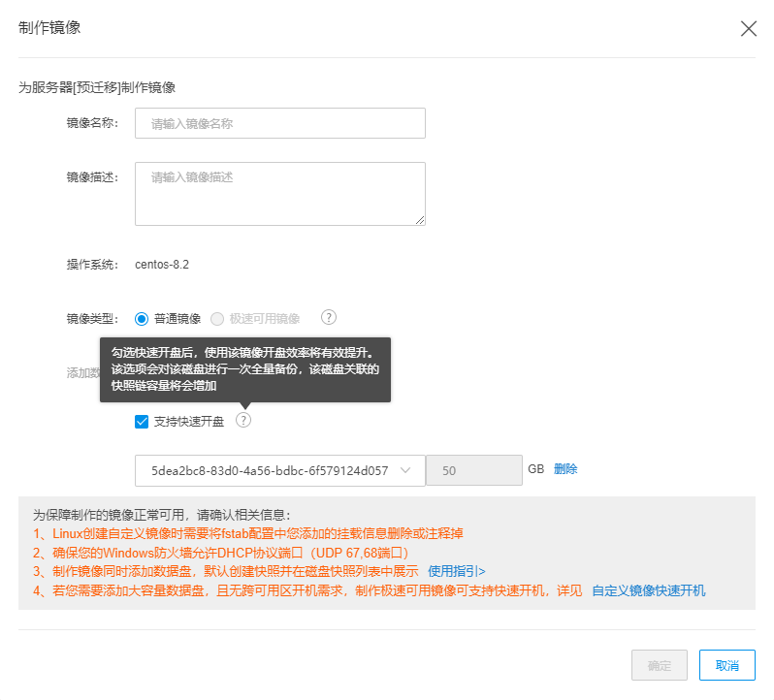The width and height of the screenshot is (774, 700).
Task: Click the 50 GB disk size field
Action: (474, 470)
